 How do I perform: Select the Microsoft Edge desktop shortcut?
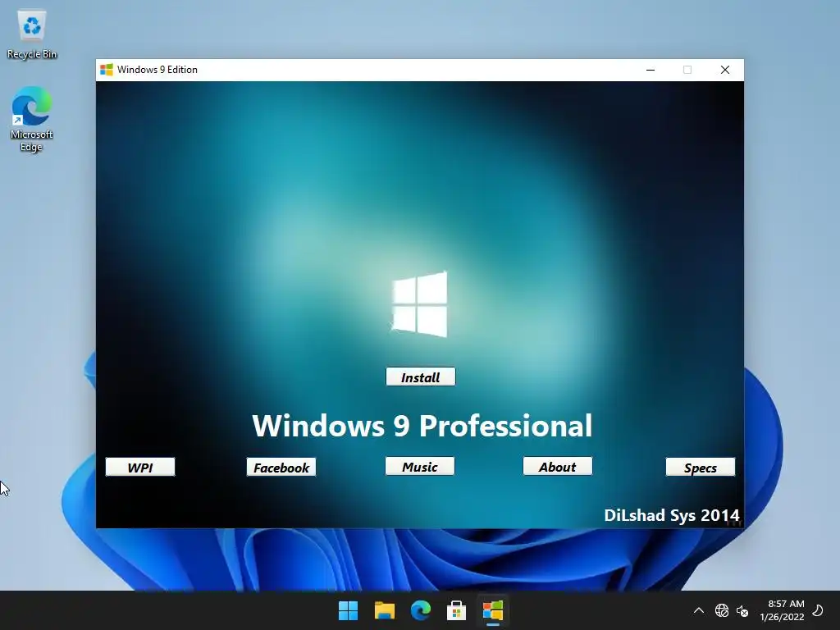tap(32, 120)
